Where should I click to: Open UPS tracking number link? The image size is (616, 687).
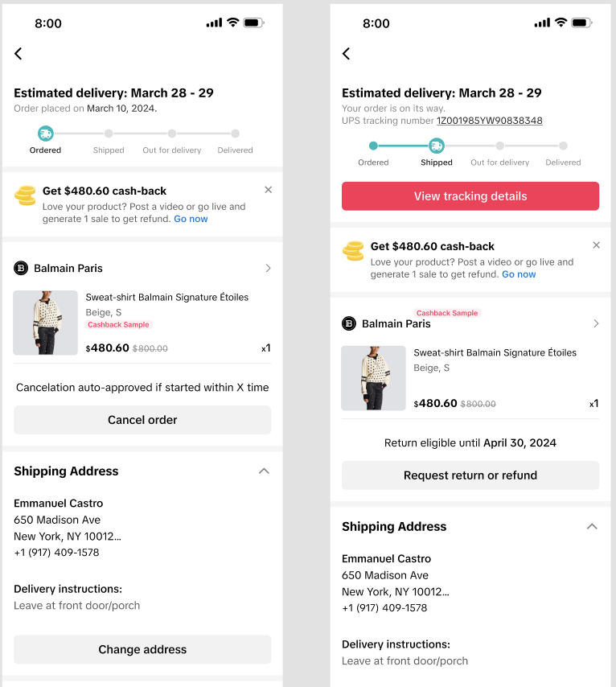click(x=489, y=121)
